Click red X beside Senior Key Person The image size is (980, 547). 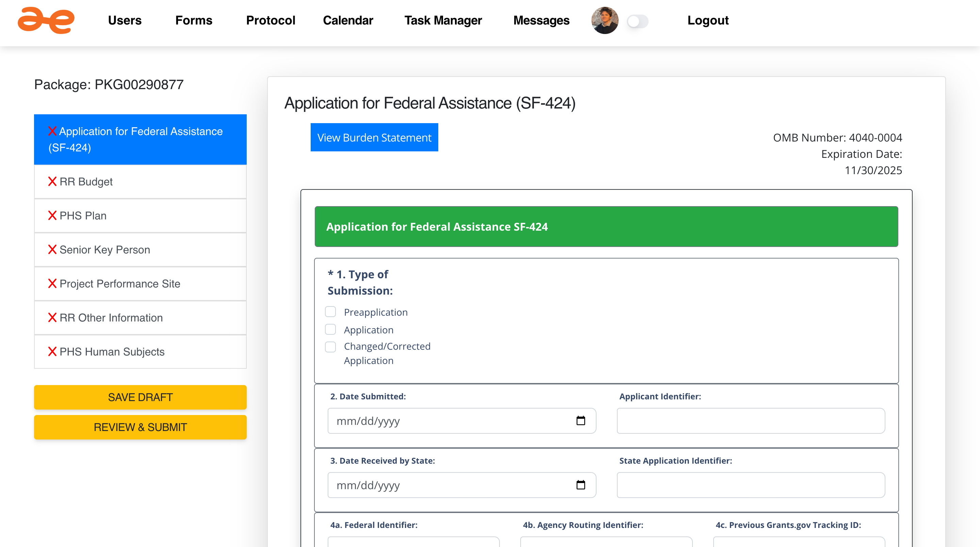click(x=52, y=250)
